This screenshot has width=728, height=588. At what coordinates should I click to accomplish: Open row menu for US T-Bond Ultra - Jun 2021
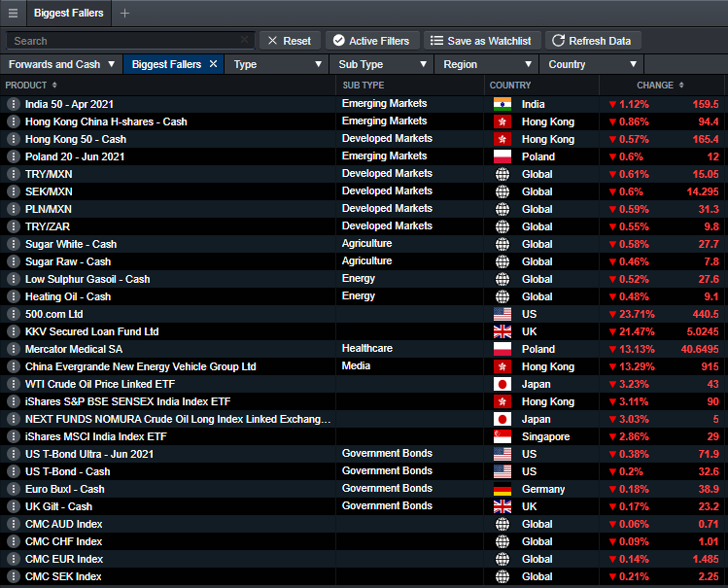pyautogui.click(x=14, y=454)
